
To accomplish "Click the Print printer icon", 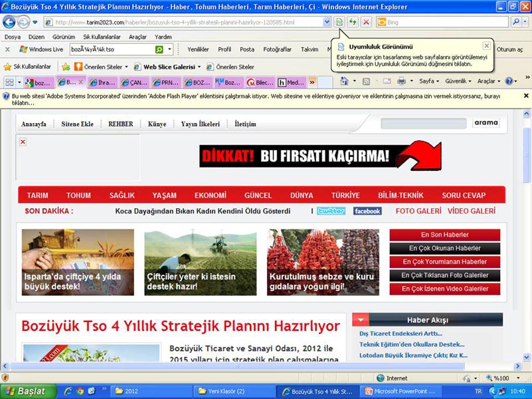I will [402, 81].
